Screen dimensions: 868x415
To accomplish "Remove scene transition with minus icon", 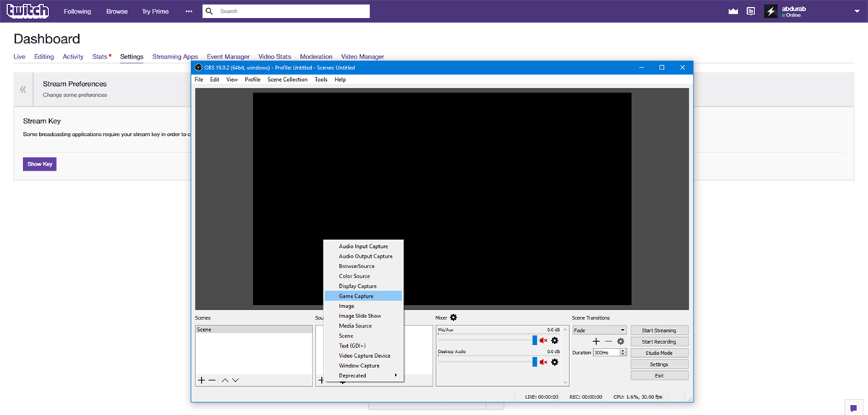I will click(x=608, y=341).
